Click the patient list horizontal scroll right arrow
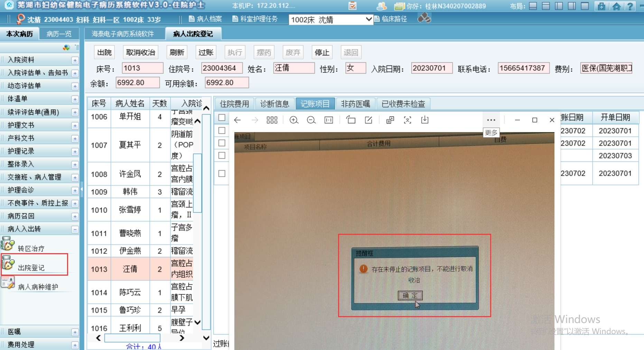The width and height of the screenshot is (644, 350). click(x=182, y=338)
